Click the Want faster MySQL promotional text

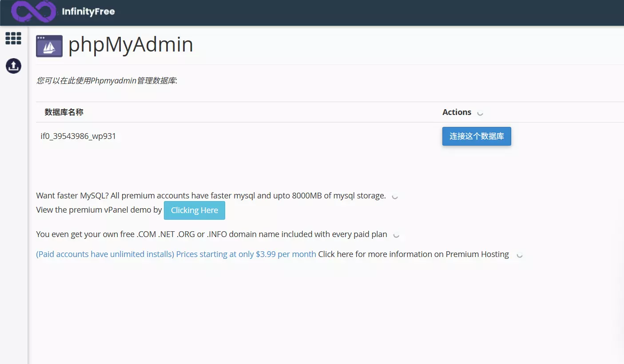(211, 195)
